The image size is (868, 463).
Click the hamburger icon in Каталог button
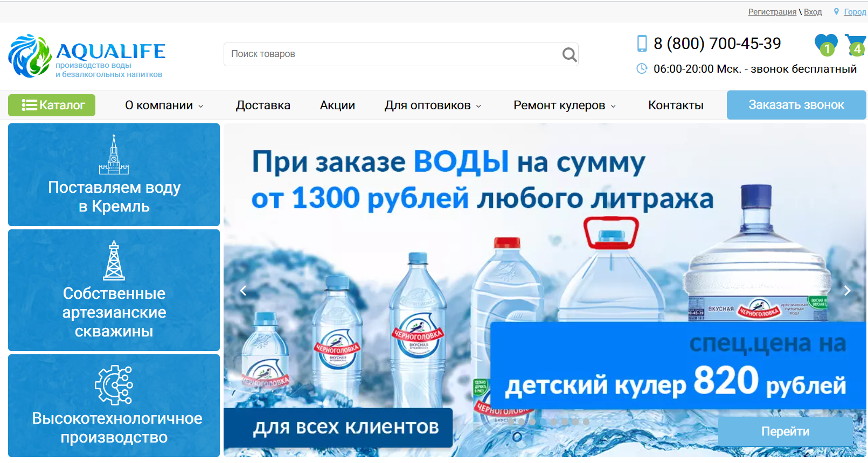[30, 105]
